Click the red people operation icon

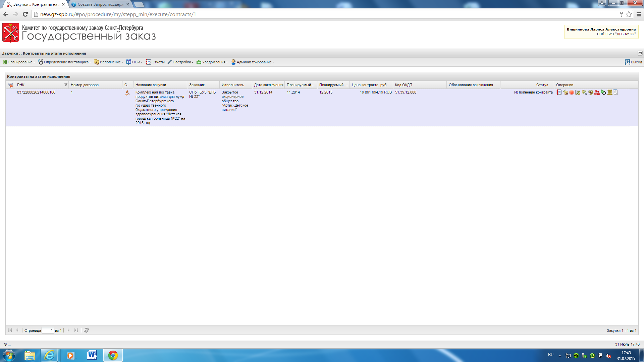click(597, 92)
